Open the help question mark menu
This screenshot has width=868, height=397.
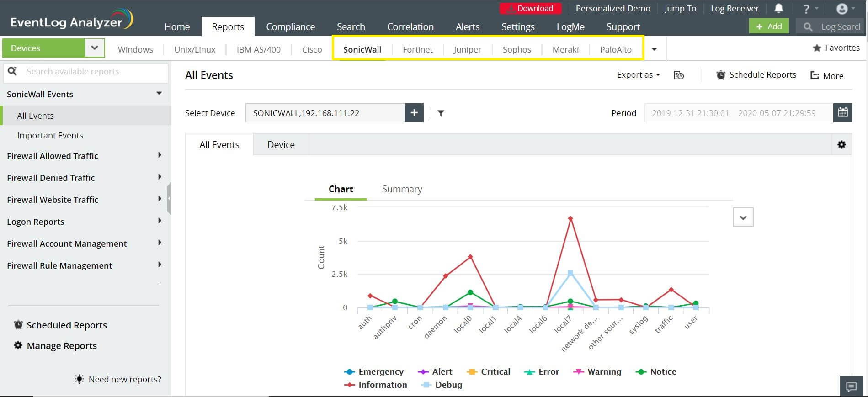coord(807,9)
